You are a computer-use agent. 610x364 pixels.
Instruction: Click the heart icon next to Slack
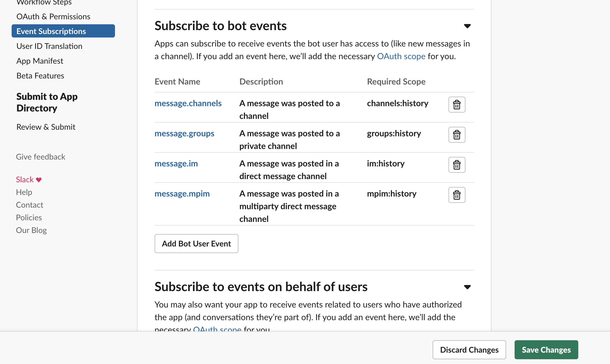39,179
